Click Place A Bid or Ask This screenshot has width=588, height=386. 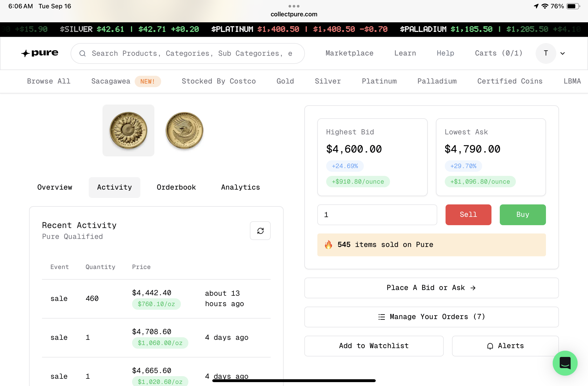coord(431,288)
